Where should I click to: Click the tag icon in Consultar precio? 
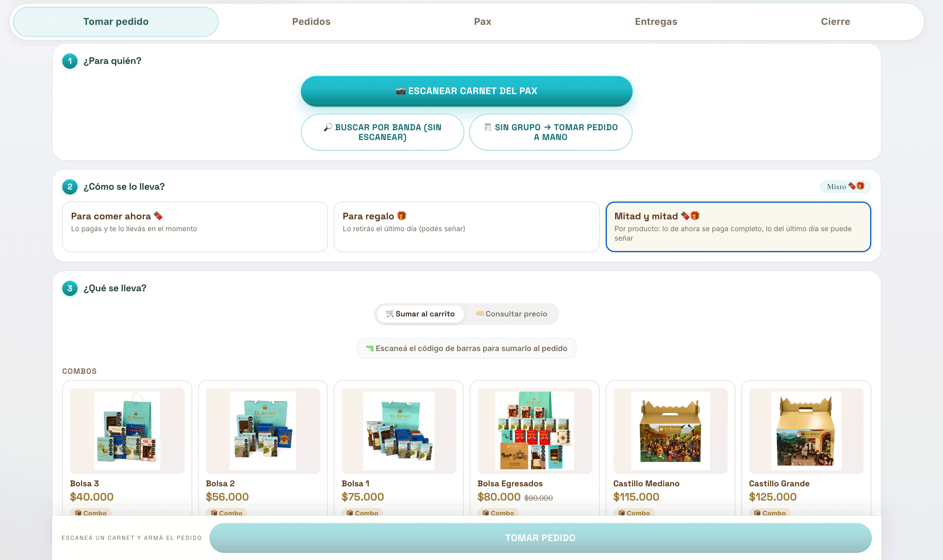pos(480,313)
